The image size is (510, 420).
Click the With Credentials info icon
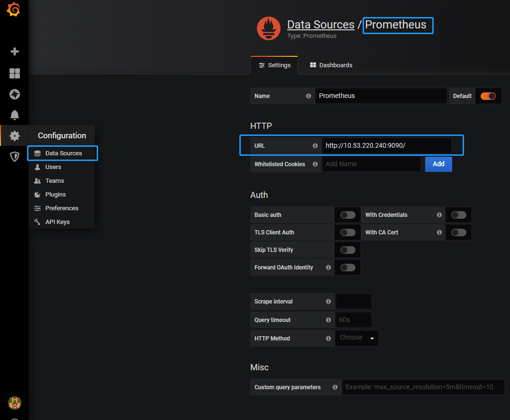click(439, 214)
